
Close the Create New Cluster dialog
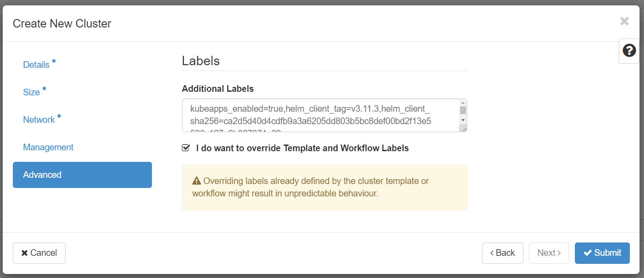click(625, 21)
